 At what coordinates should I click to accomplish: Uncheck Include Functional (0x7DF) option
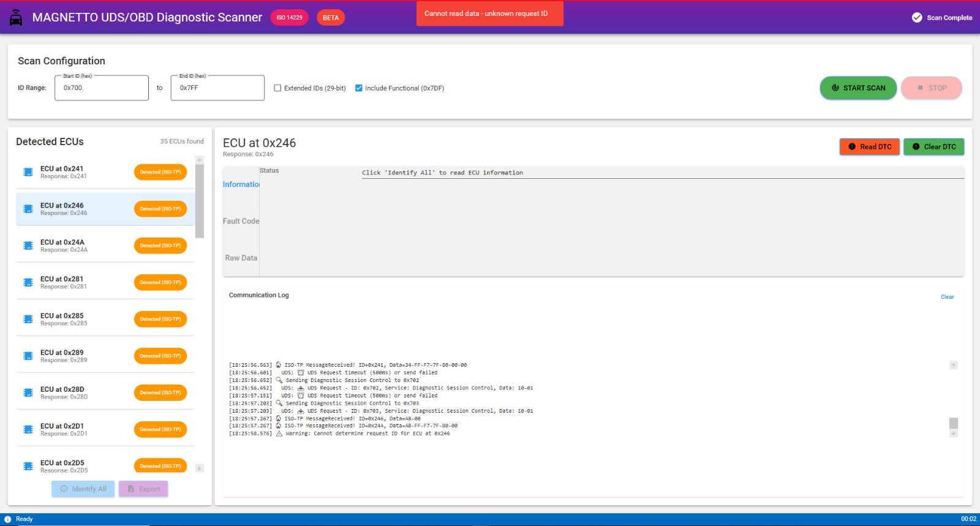pos(359,88)
